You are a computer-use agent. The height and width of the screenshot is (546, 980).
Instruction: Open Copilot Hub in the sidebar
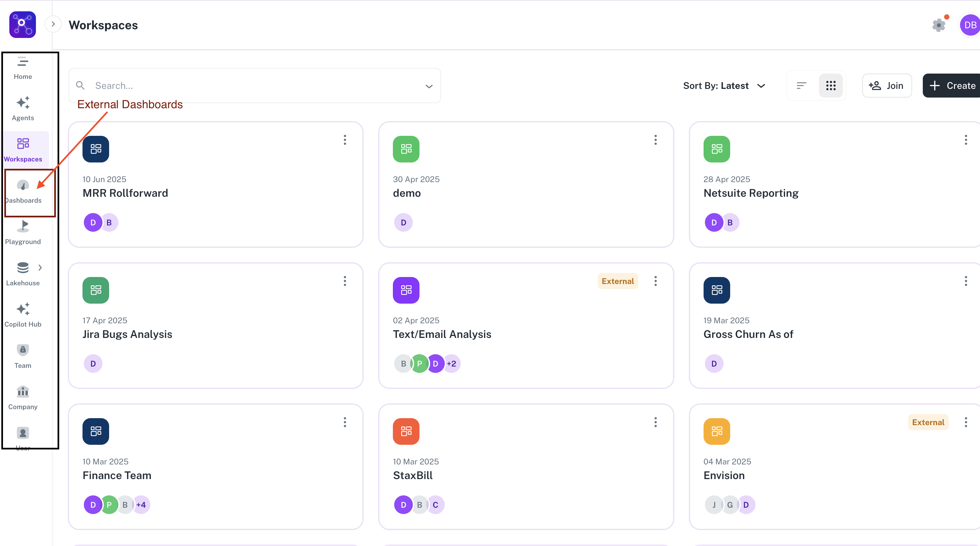pos(23,315)
